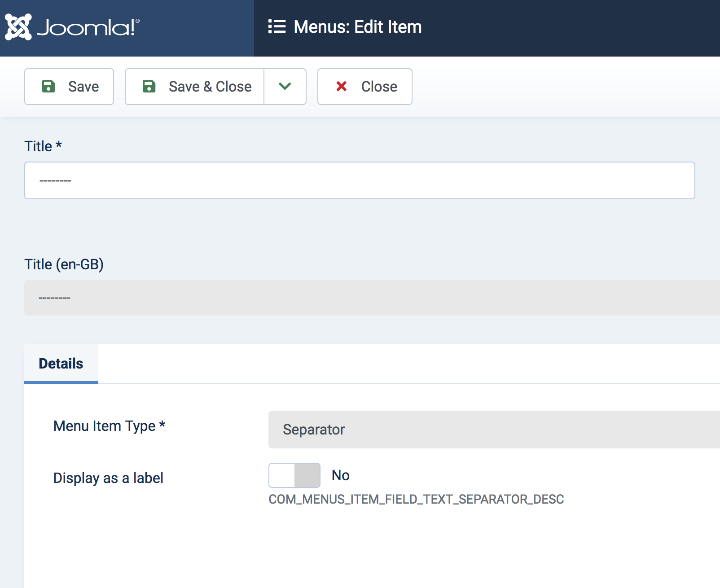Click the Title * label
Viewport: 720px width, 588px height.
click(x=43, y=146)
